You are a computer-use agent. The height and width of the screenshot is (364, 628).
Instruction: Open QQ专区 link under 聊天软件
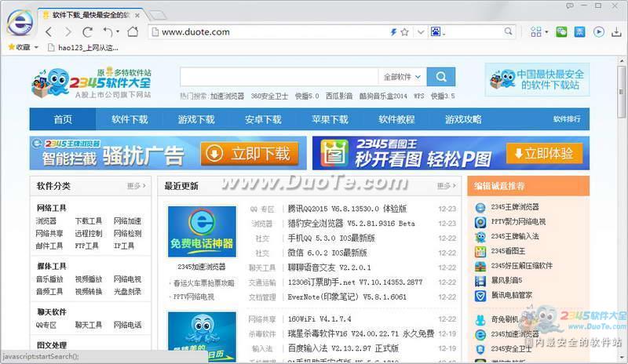(x=46, y=325)
